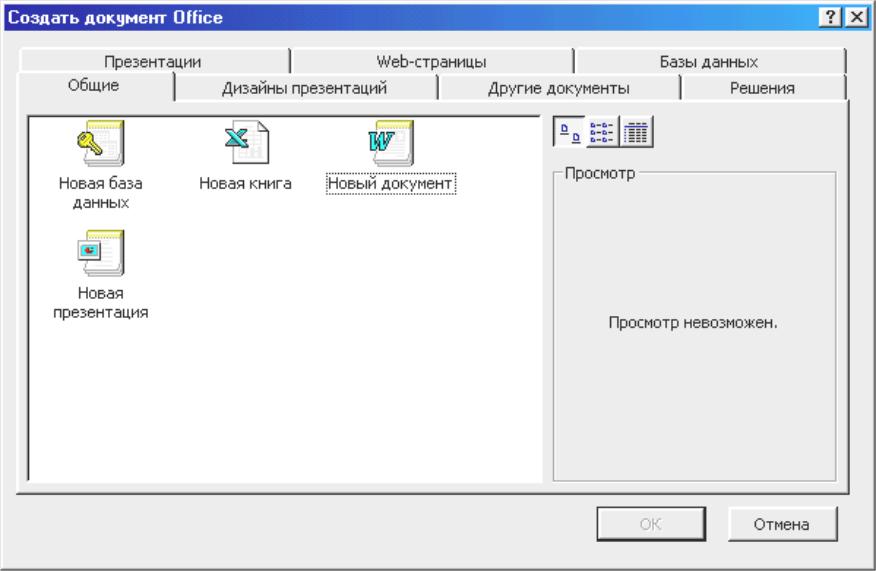Select the Новая книга Excel icon
Screen dimensions: 876x571
(246, 142)
